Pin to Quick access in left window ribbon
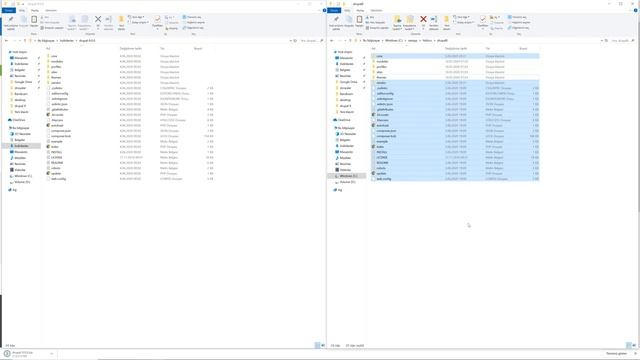The width and height of the screenshot is (640, 360). (x=11, y=22)
